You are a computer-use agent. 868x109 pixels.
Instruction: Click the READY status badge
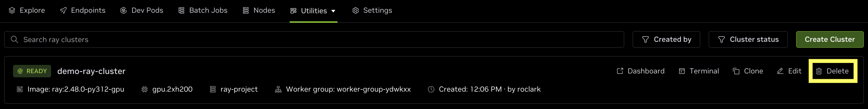[32, 71]
